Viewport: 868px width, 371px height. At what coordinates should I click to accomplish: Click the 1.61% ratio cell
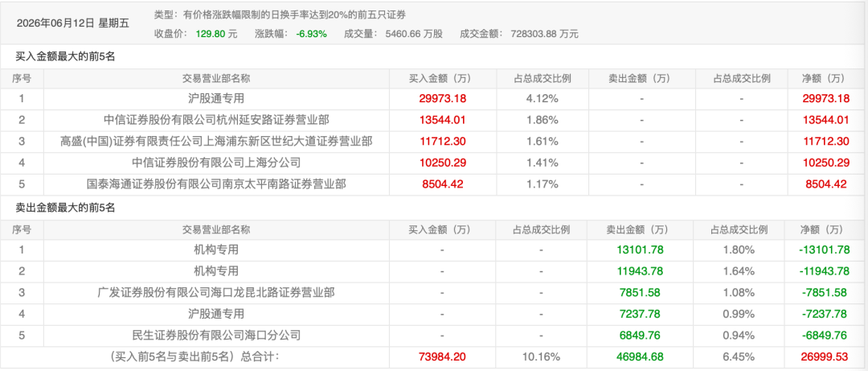[542, 142]
